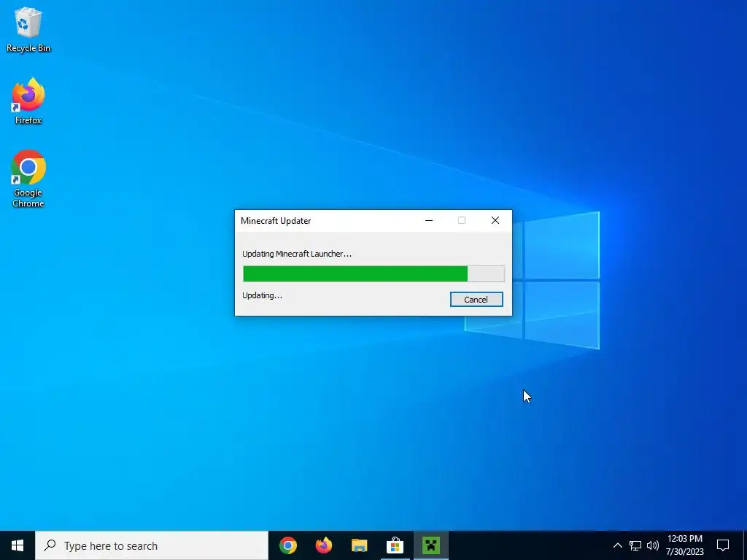This screenshot has height=560, width=747.
Task: Launch Firefox from the taskbar
Action: click(x=324, y=545)
